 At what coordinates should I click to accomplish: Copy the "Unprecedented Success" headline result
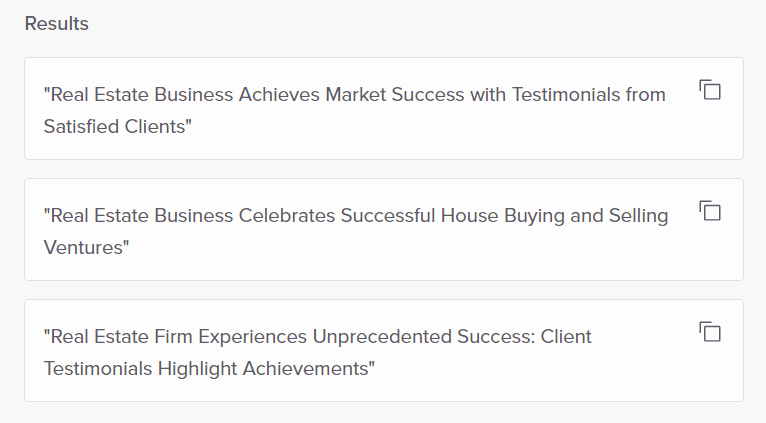(710, 332)
